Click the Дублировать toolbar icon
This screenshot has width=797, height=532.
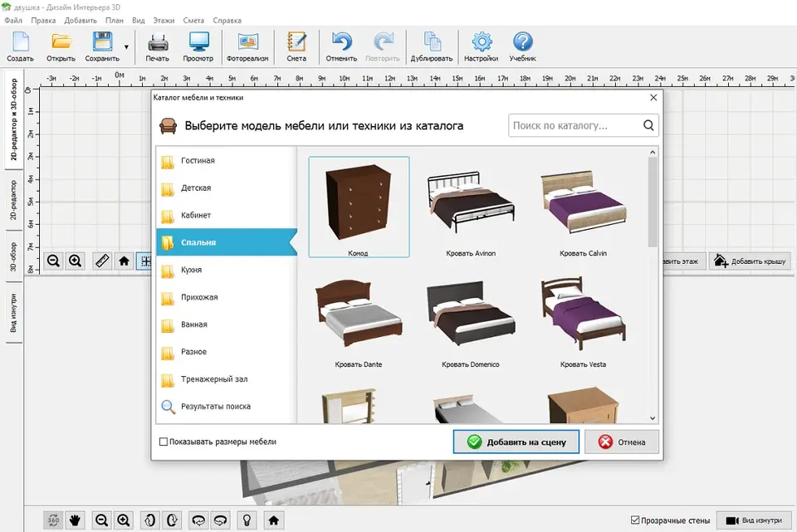(432, 46)
